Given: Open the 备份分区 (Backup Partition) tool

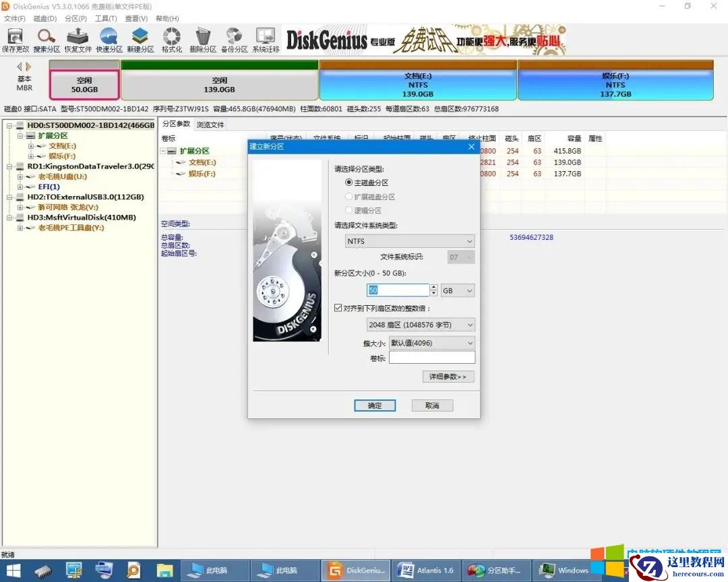Looking at the screenshot, I should (234, 40).
